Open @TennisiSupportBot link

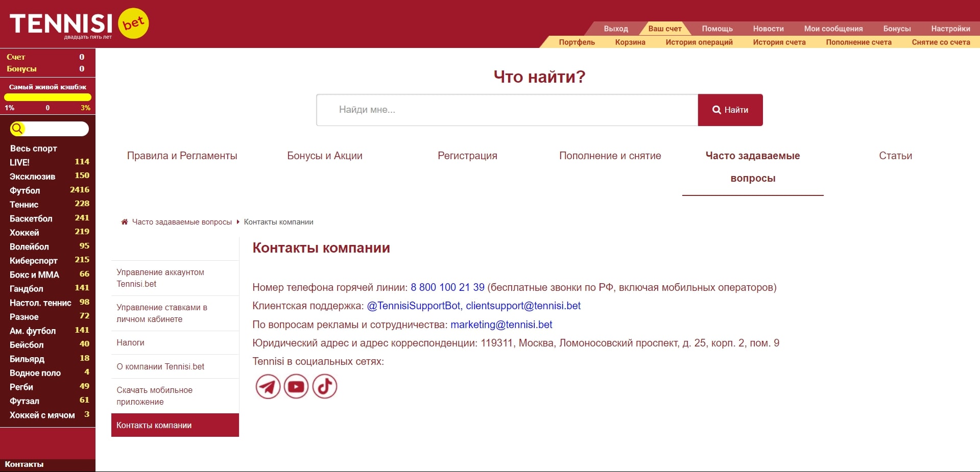point(414,306)
